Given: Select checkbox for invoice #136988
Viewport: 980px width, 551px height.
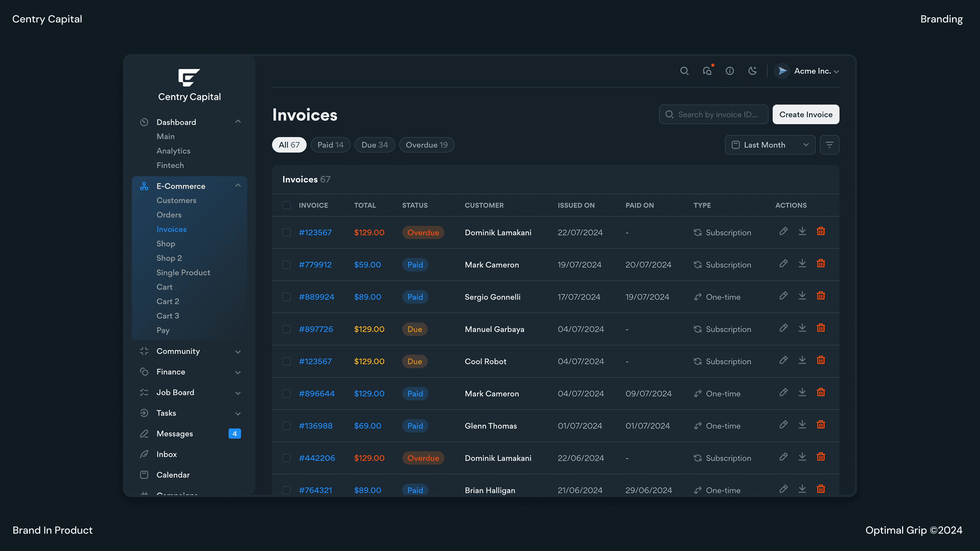Looking at the screenshot, I should [x=287, y=426].
